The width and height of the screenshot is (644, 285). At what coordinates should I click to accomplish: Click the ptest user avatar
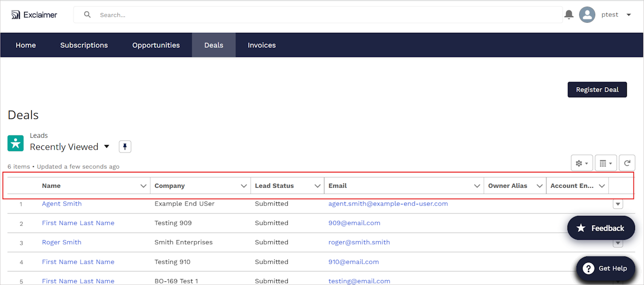tap(587, 15)
